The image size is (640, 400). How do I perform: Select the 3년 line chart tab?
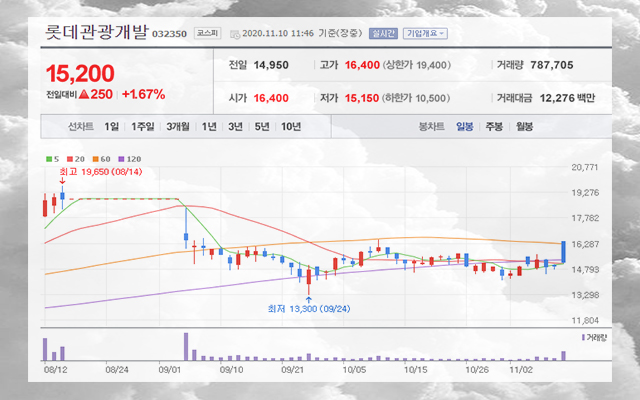click(x=235, y=127)
